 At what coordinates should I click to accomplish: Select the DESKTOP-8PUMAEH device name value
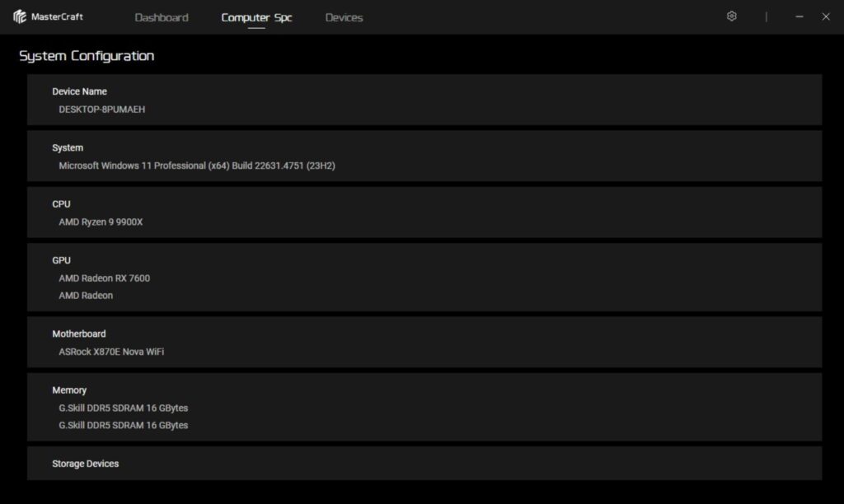[101, 110]
